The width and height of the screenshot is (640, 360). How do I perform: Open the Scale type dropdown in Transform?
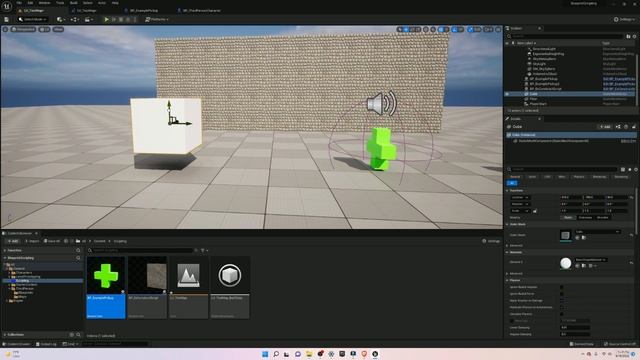(520, 211)
